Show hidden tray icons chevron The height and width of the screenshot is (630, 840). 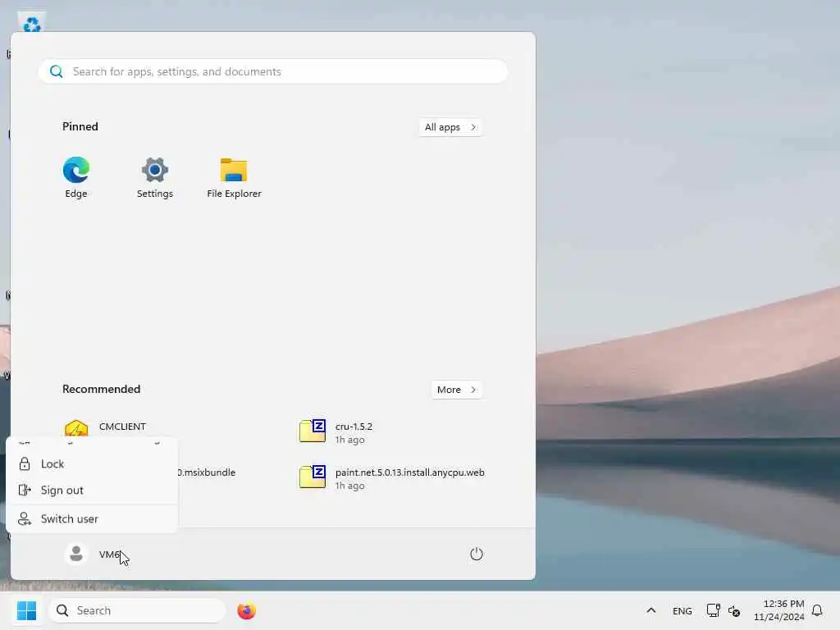coord(651,610)
